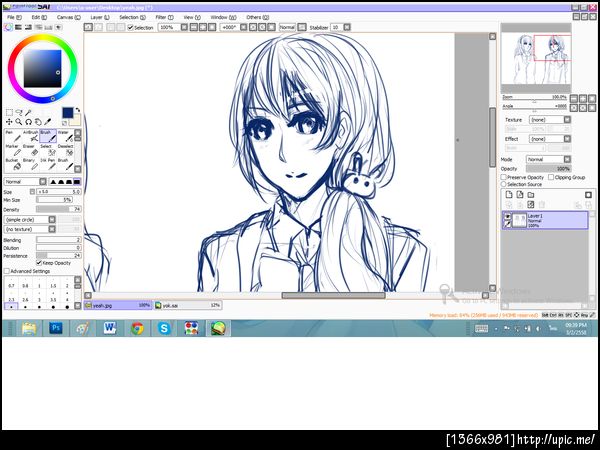600x450 pixels.
Task: Enable Clipping Group checkbox
Action: 551,177
